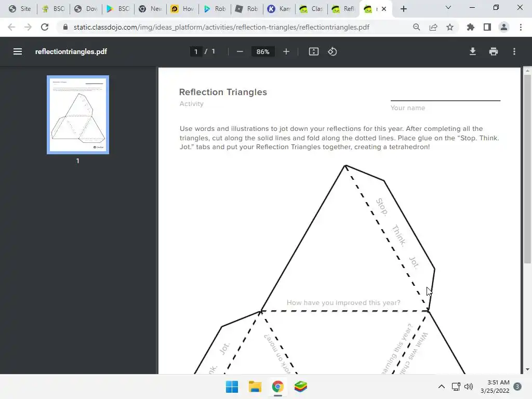Click the "Activity" subtitle
This screenshot has width=532, height=399.
pyautogui.click(x=191, y=104)
